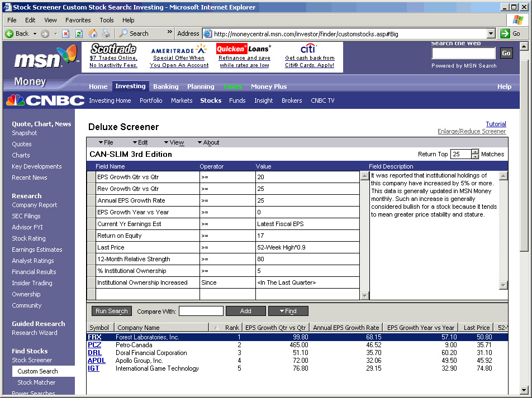Expand the screener File menu

pos(106,143)
